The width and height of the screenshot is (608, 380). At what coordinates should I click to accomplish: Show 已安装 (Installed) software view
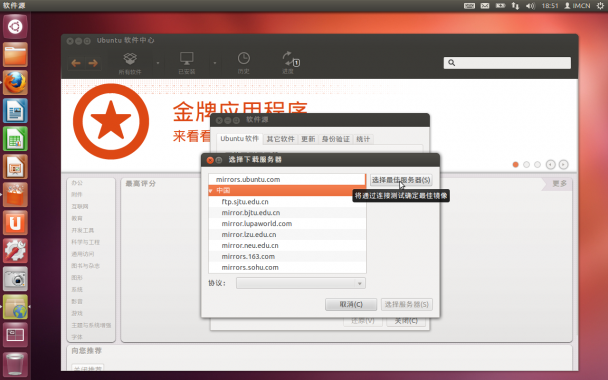[187, 63]
